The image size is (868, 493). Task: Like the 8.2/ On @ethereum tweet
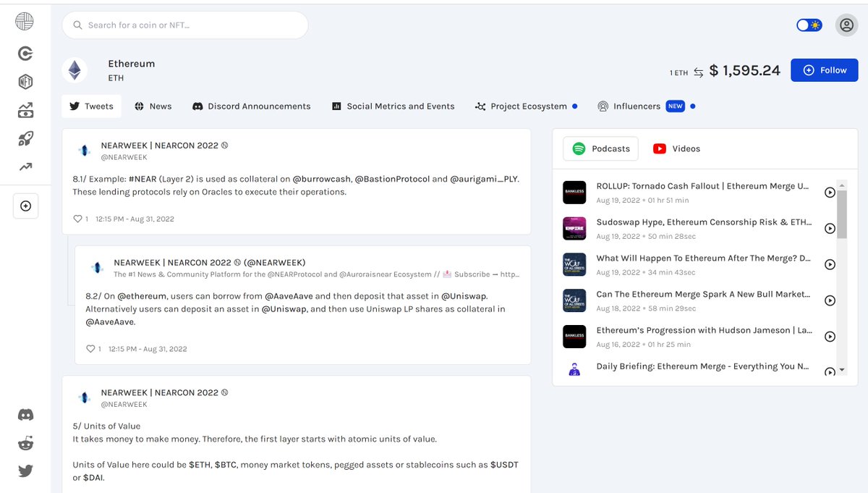90,349
